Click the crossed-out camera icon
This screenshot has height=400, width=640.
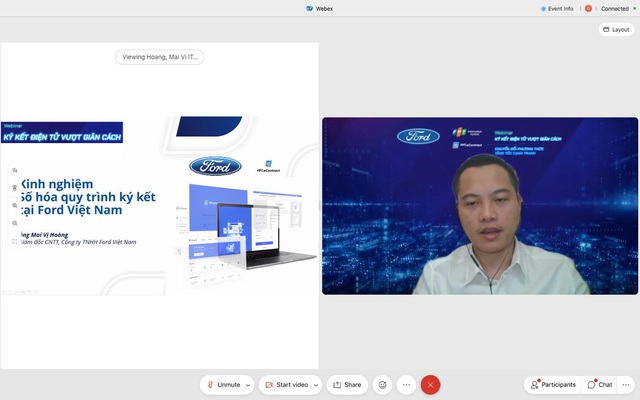click(x=269, y=385)
